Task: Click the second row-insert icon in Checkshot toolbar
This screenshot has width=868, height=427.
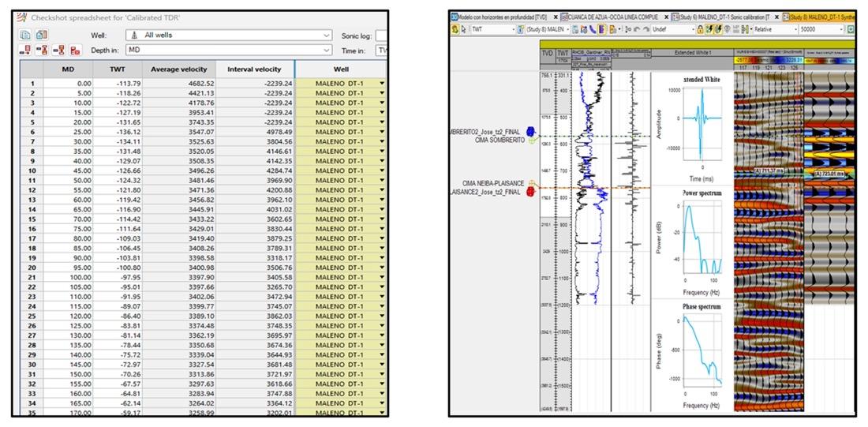Action: coord(42,51)
